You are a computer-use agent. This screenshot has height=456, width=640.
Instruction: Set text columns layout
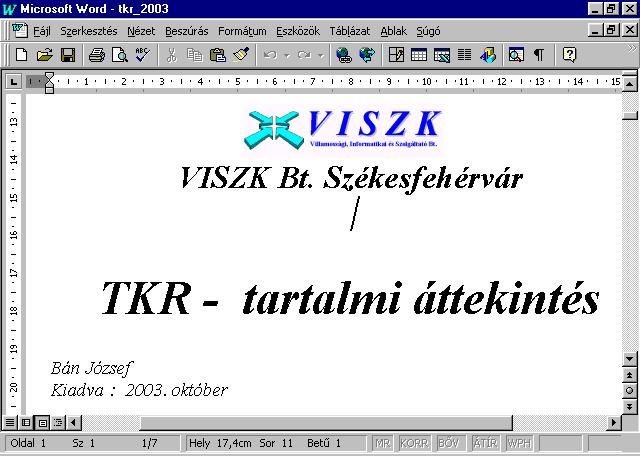coord(464,54)
